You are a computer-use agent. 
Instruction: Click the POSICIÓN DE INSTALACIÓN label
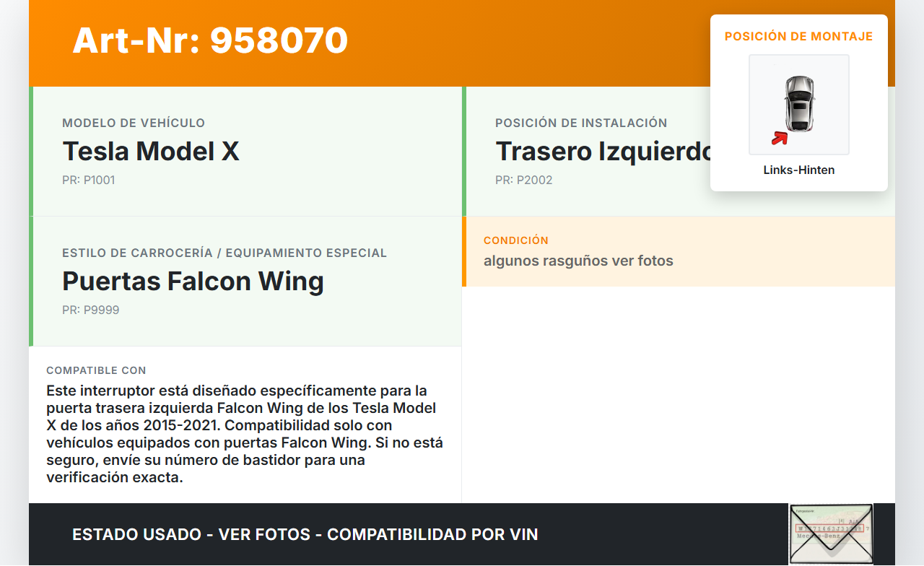click(581, 123)
